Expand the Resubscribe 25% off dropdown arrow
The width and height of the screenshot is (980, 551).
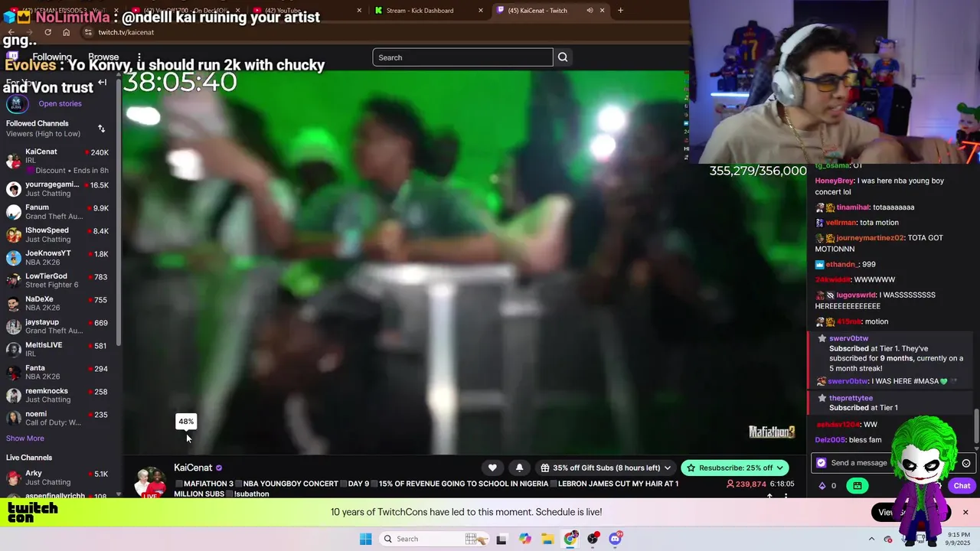(x=780, y=468)
